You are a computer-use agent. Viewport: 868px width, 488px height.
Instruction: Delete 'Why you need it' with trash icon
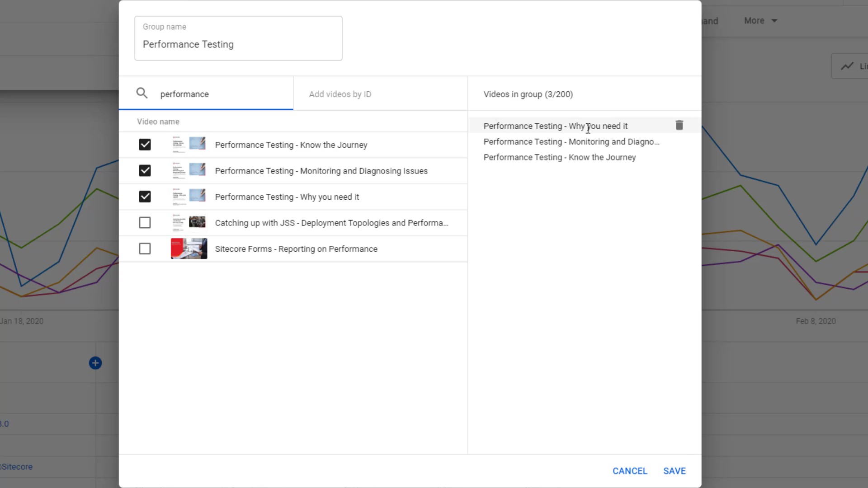(679, 125)
